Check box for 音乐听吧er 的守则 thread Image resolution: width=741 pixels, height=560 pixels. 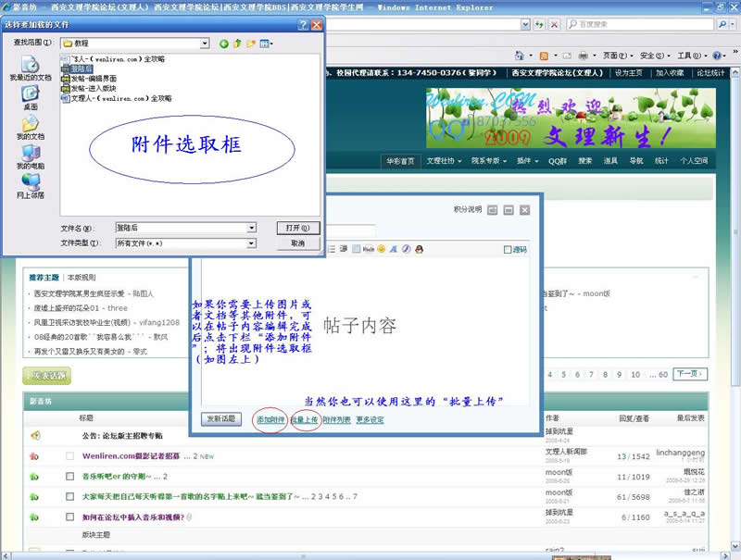(x=70, y=477)
